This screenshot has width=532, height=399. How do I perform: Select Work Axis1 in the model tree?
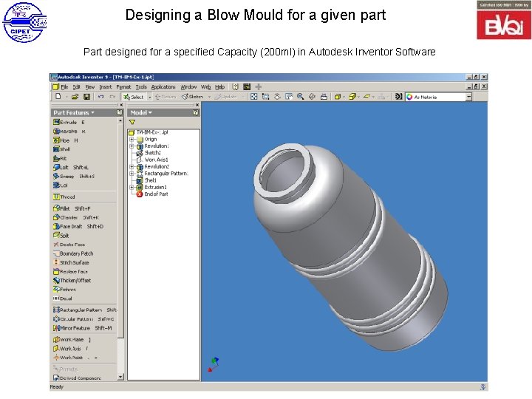click(x=152, y=160)
